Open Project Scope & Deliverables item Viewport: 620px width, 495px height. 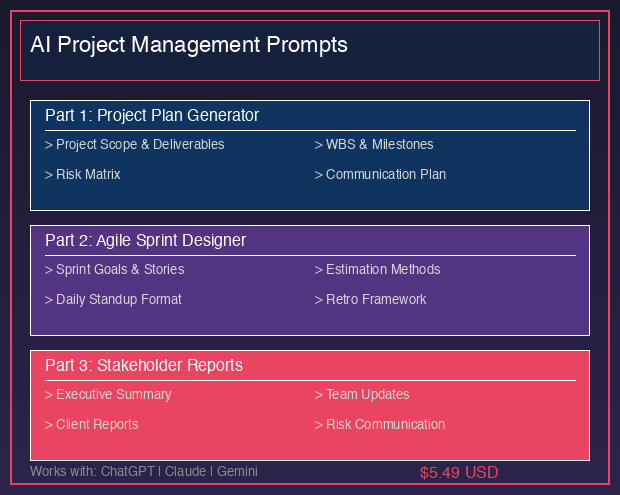(x=135, y=144)
